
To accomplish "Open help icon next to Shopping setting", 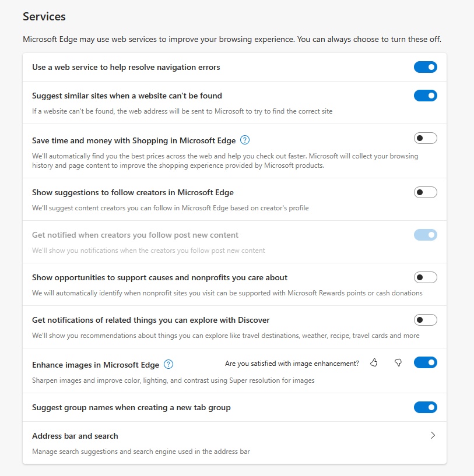I will pyautogui.click(x=245, y=140).
